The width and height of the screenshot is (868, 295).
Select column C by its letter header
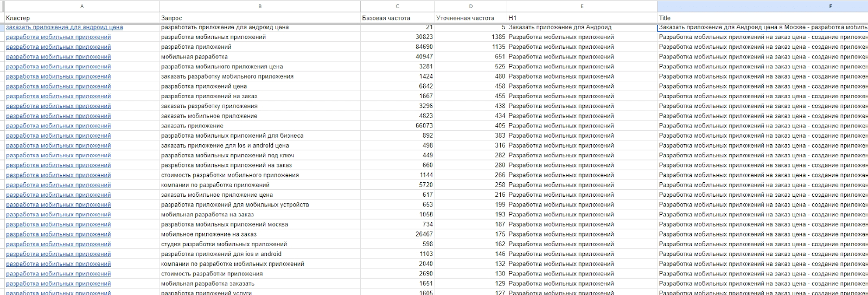pyautogui.click(x=397, y=7)
